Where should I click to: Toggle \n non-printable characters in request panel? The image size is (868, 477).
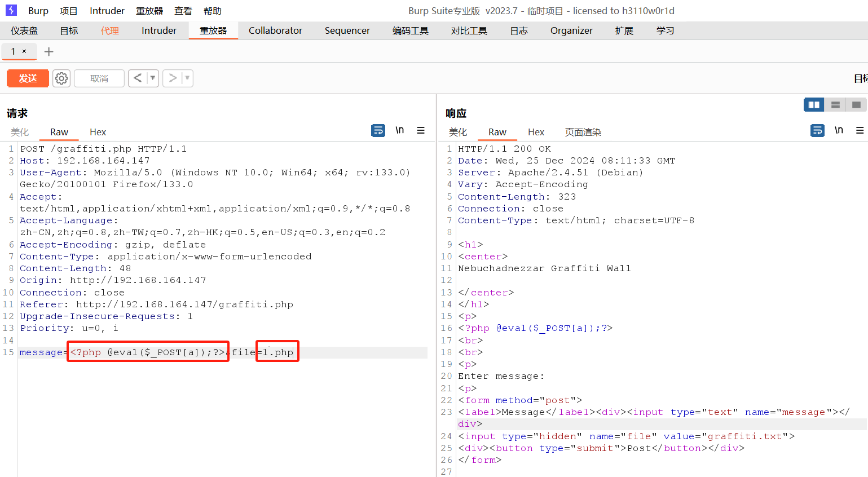(x=400, y=130)
